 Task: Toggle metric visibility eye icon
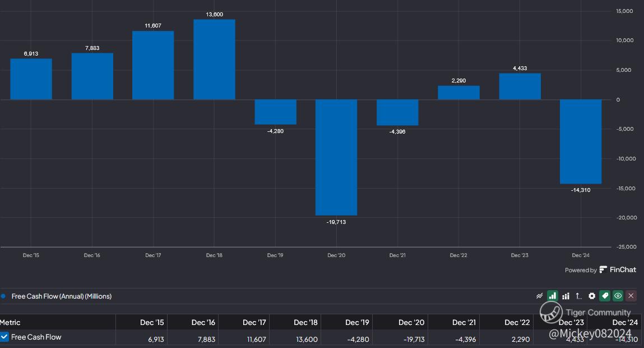pyautogui.click(x=618, y=296)
